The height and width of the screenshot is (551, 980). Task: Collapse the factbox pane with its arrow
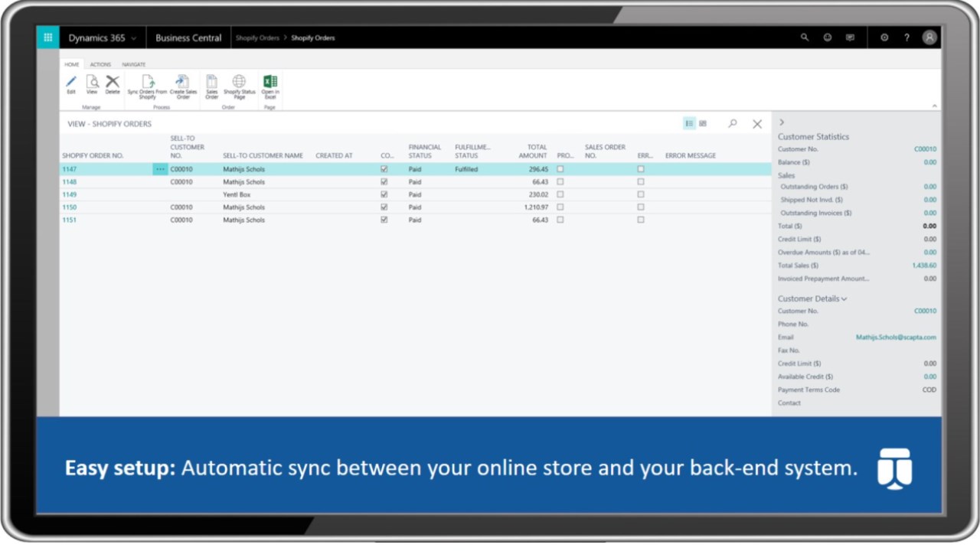(782, 122)
